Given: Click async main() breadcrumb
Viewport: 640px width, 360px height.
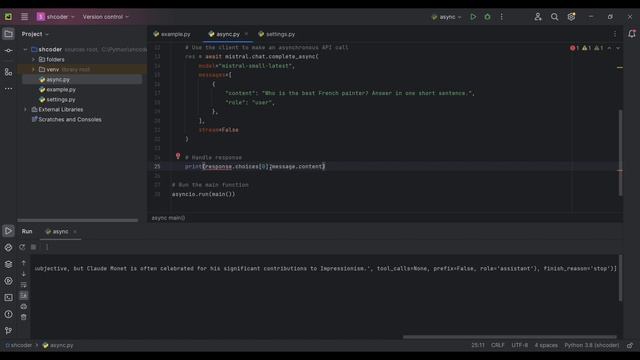Looking at the screenshot, I should 168,218.
